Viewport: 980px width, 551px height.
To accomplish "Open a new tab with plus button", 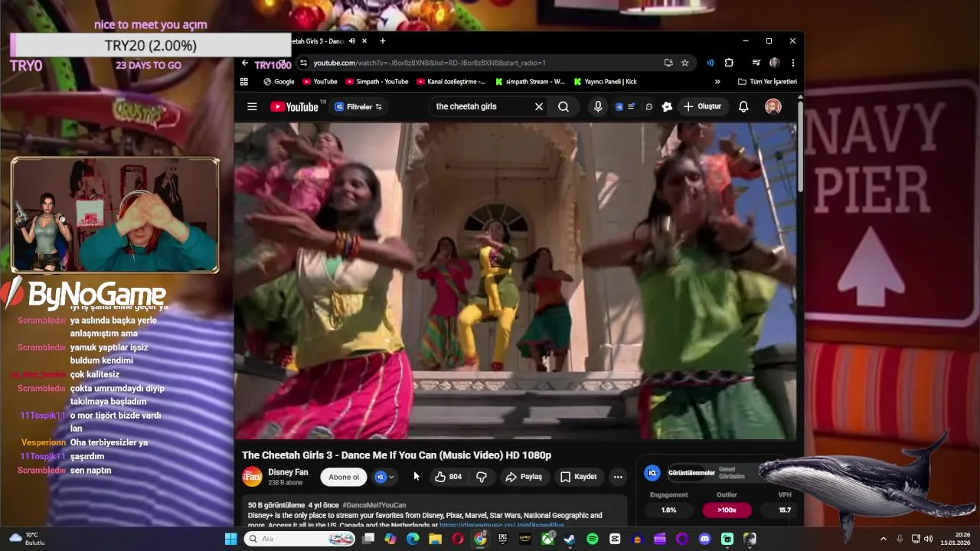I will click(x=383, y=41).
